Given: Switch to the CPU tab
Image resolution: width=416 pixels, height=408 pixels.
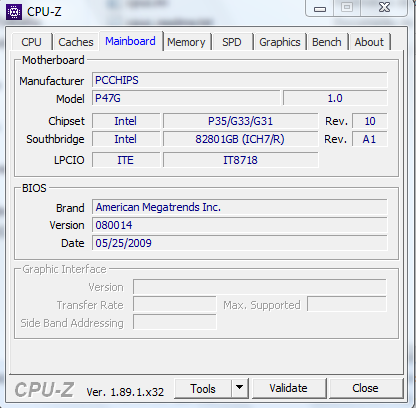Looking at the screenshot, I should point(31,42).
